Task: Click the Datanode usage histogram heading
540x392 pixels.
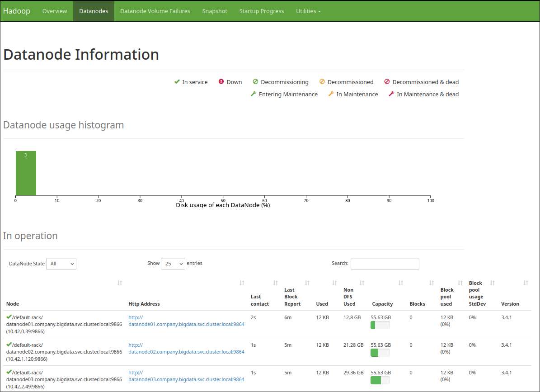Action: [63, 125]
